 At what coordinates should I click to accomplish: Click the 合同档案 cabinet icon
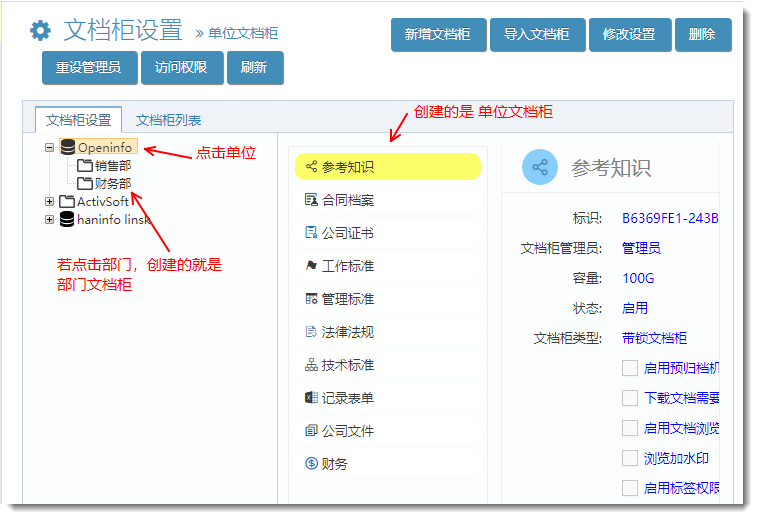point(311,200)
